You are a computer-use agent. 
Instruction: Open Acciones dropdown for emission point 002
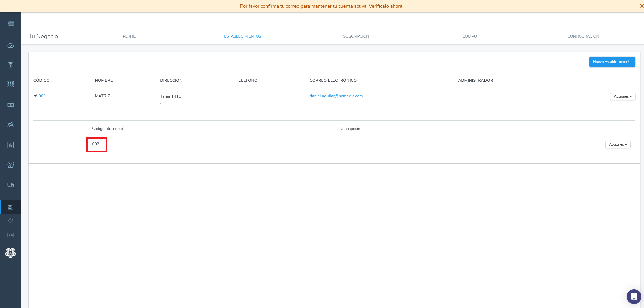[618, 145]
